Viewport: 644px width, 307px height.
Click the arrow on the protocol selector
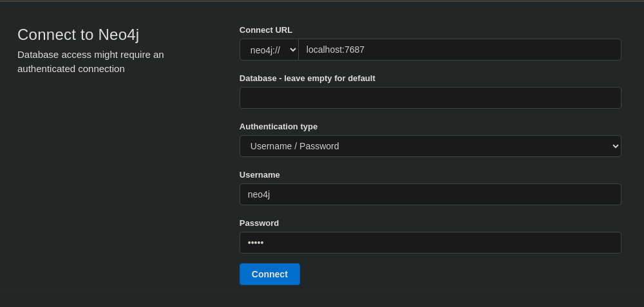(x=293, y=50)
